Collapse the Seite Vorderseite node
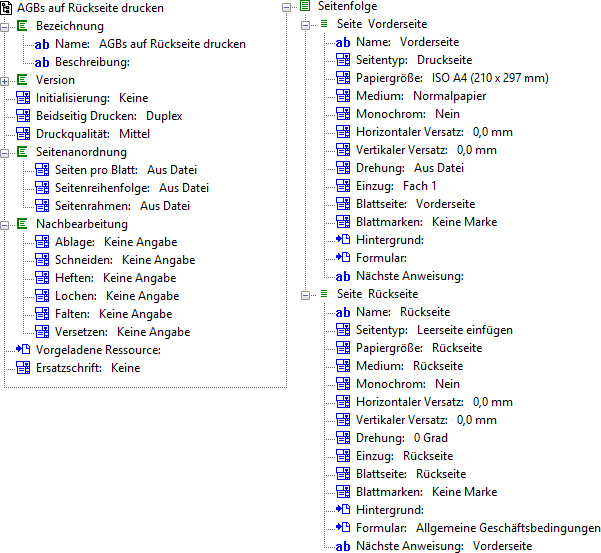This screenshot has width=601, height=553. tap(307, 24)
